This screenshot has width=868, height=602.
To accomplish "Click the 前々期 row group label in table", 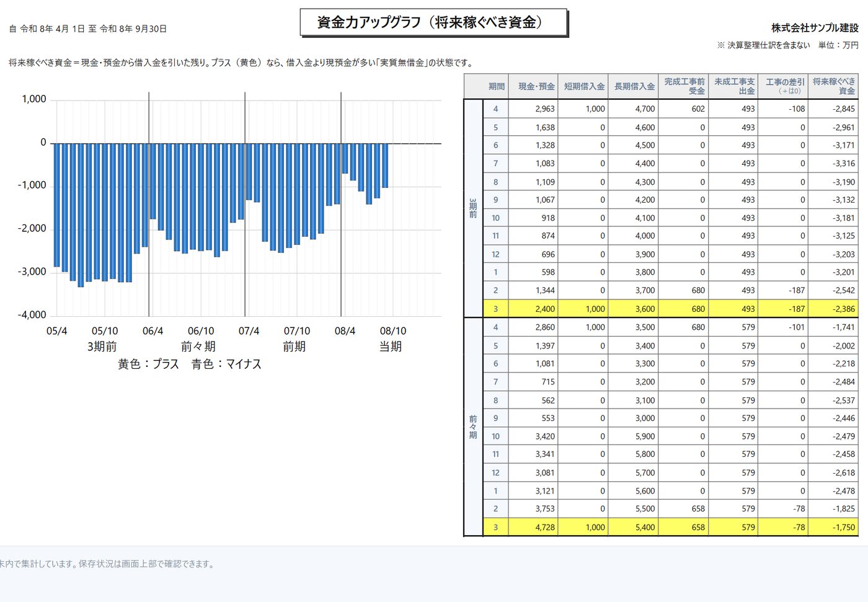I will 473,427.
